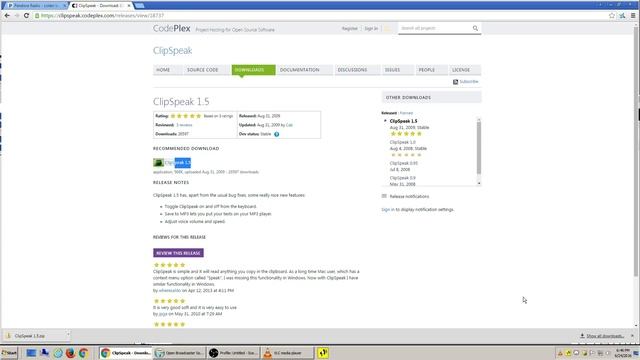Close the downloads bar with the X

click(x=632, y=336)
